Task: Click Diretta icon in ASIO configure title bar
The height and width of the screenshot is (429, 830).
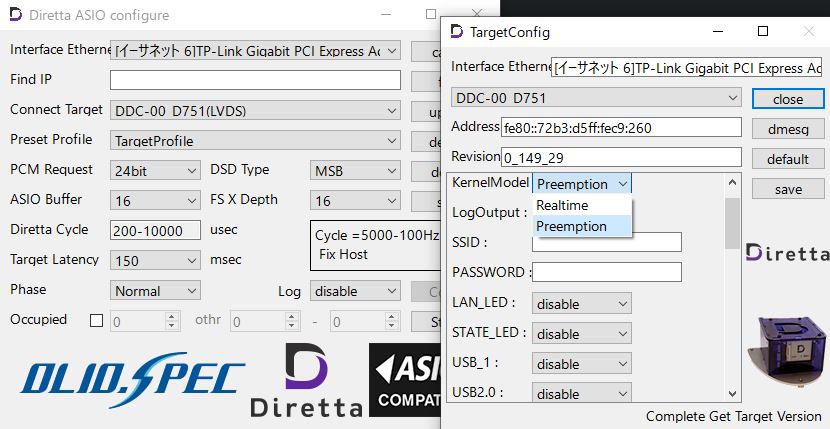Action: pos(16,14)
